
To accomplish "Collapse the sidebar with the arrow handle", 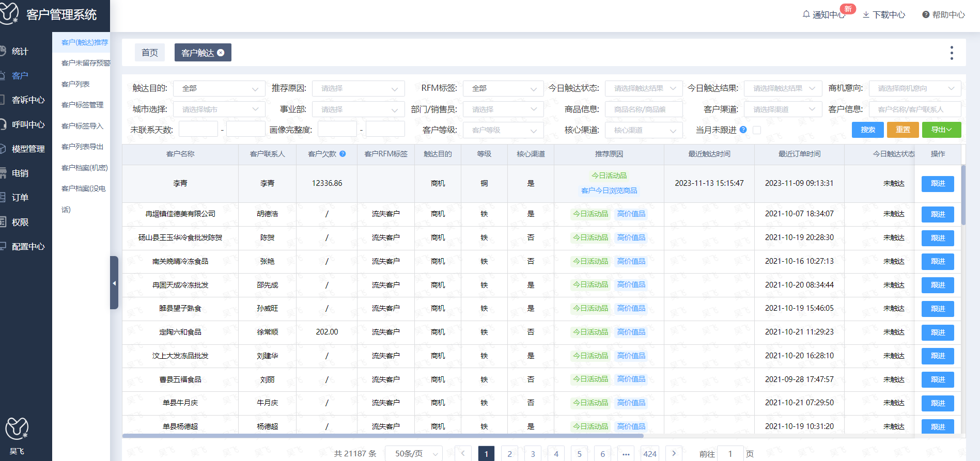I will coord(114,283).
